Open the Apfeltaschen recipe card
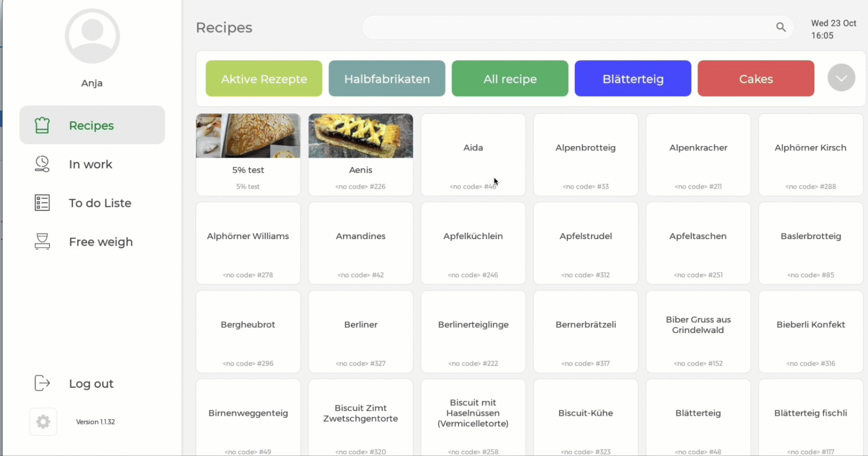Viewport: 868px width, 456px height. point(698,243)
